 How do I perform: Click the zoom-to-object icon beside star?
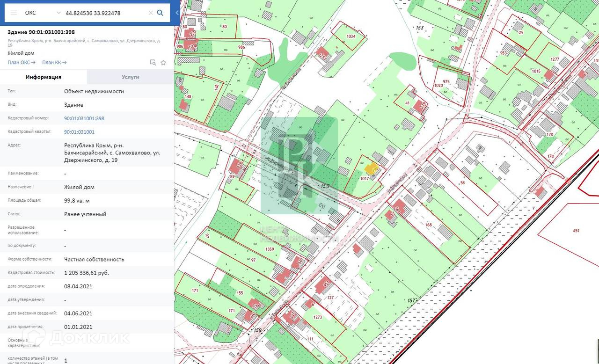(153, 62)
